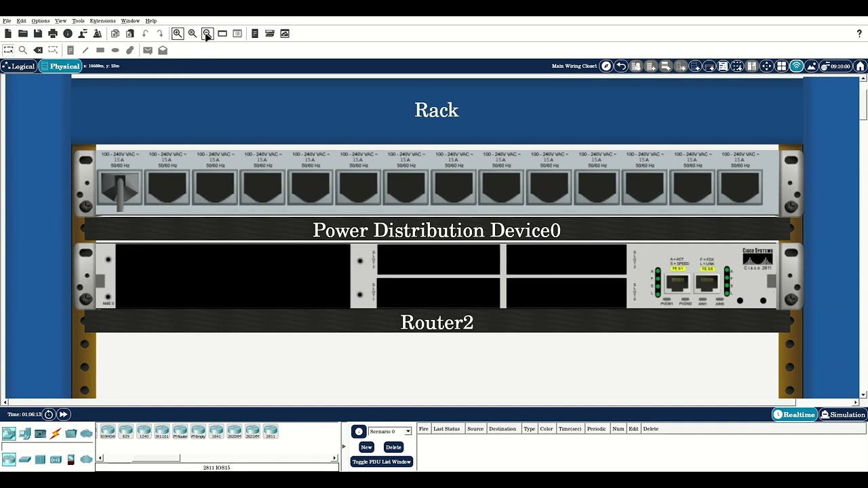Switch to Simulation mode

click(x=843, y=415)
